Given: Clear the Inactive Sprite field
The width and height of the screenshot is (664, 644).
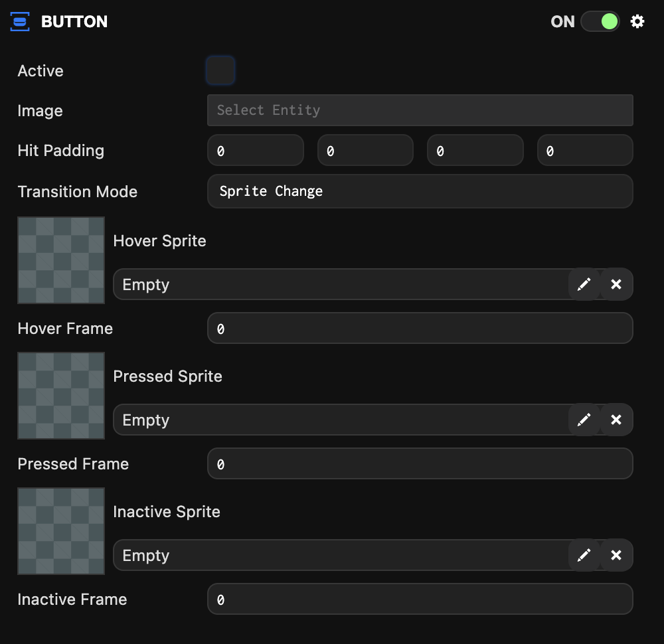Looking at the screenshot, I should tap(616, 555).
